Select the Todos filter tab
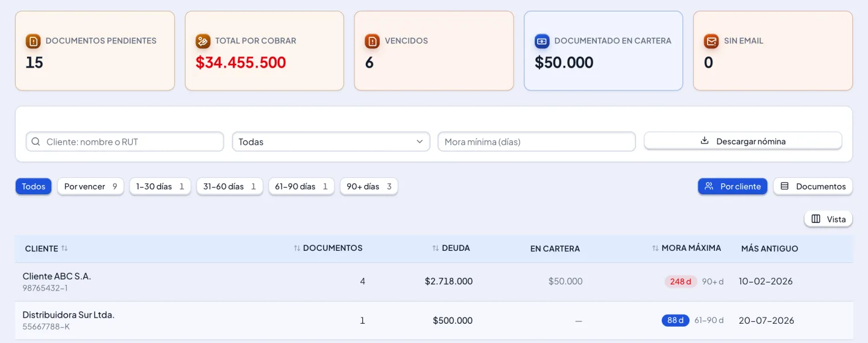This screenshot has width=868, height=343. click(x=34, y=186)
